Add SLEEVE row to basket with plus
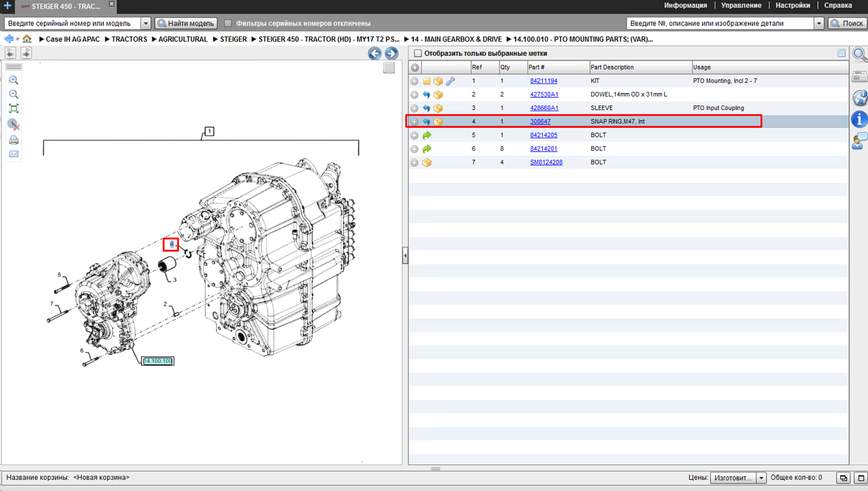 point(414,108)
